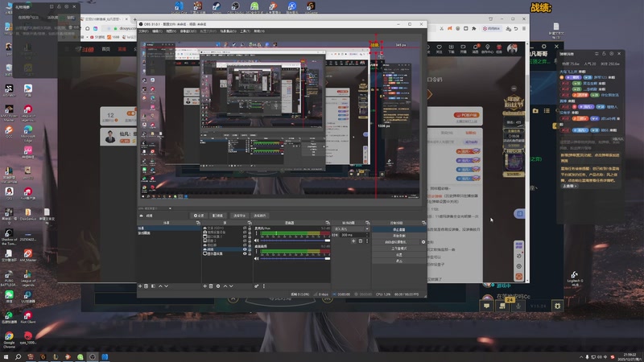The height and width of the screenshot is (362, 644).
Task: Add a new source in OBS sources panel
Action: click(204, 286)
